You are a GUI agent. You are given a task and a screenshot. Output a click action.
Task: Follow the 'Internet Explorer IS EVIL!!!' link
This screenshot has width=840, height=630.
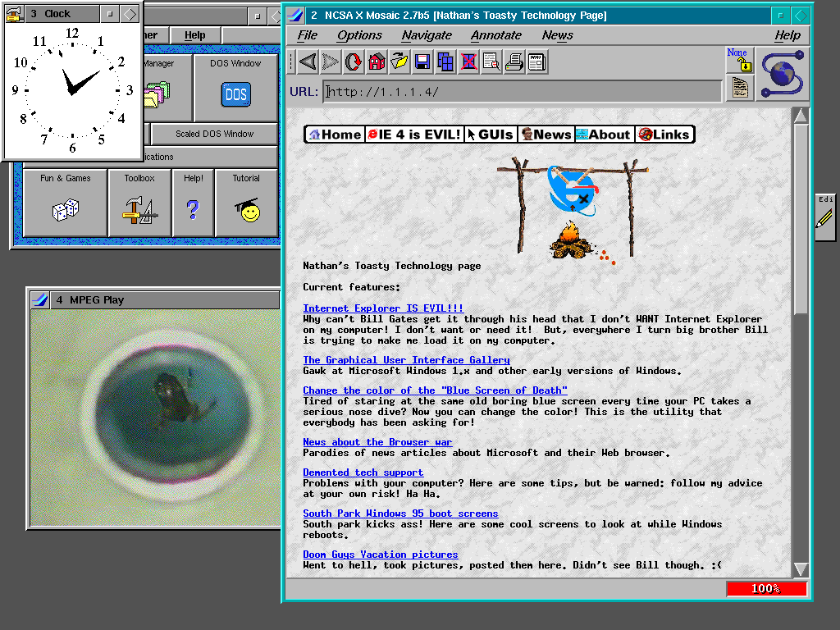coord(383,308)
